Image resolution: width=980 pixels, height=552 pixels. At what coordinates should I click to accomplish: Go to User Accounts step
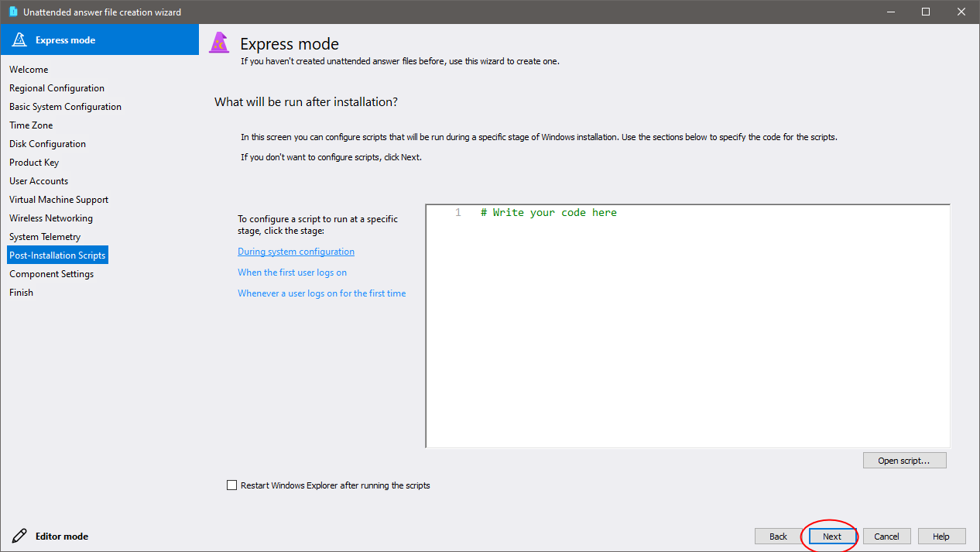point(39,181)
